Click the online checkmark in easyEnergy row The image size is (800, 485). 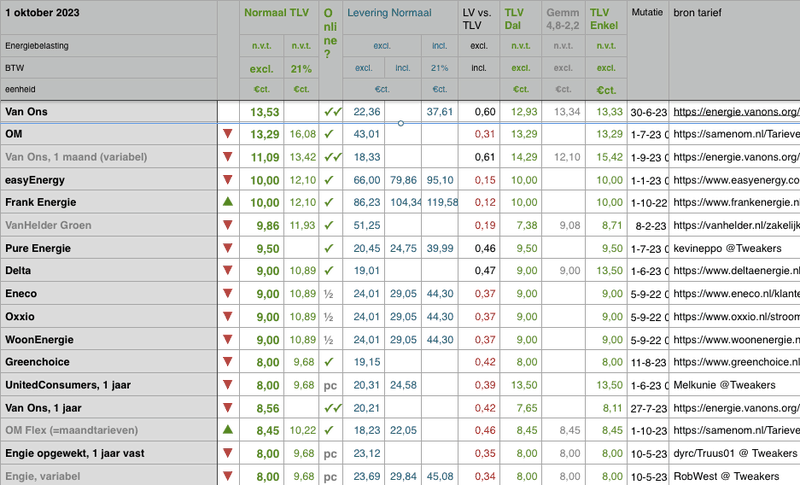[x=329, y=180]
